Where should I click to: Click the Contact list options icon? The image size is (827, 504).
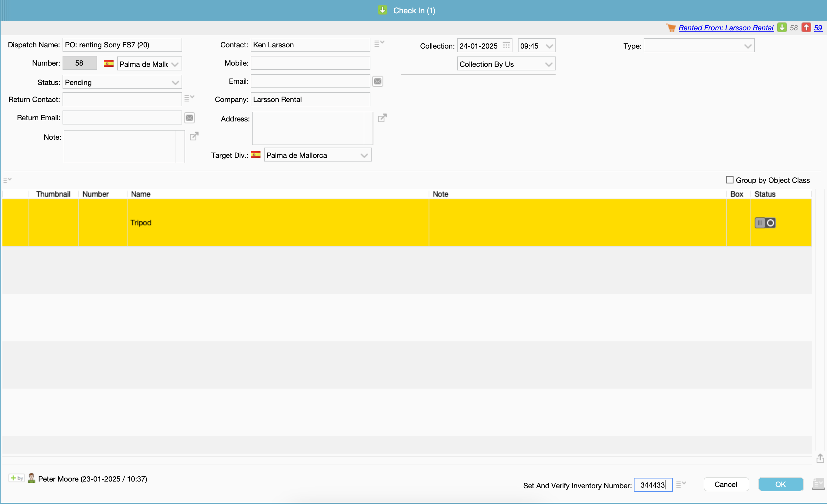(379, 44)
